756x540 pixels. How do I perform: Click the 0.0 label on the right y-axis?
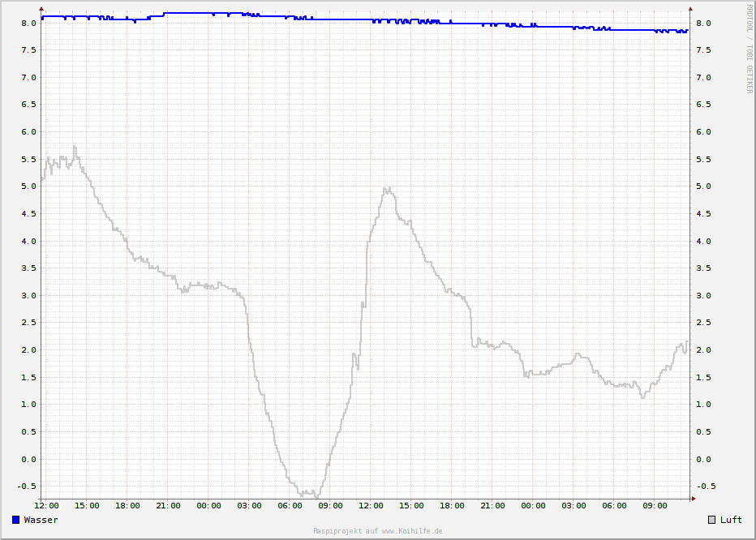tap(703, 459)
